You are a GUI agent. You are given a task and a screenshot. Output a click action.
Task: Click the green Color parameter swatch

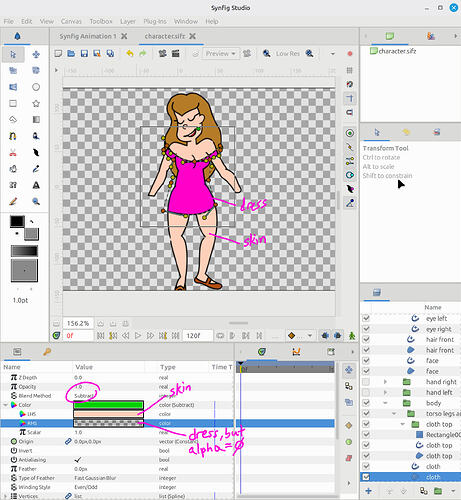click(108, 405)
